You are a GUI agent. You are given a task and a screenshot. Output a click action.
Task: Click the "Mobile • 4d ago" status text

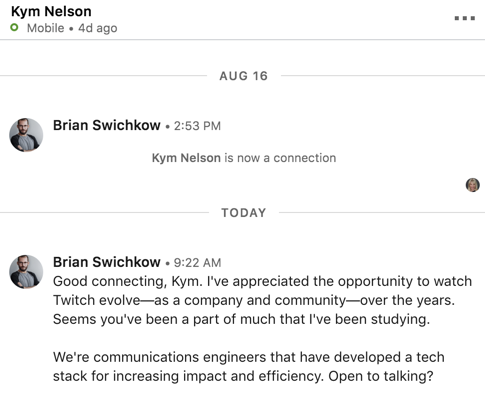(72, 28)
